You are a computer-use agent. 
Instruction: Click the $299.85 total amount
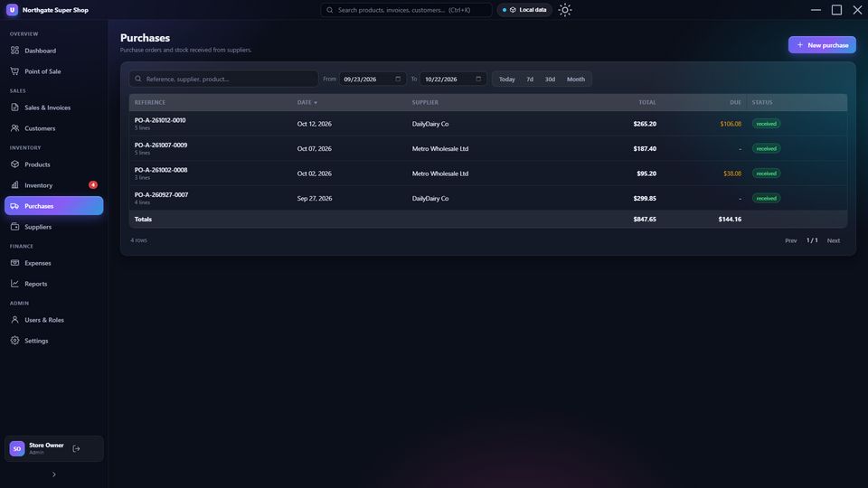point(645,199)
